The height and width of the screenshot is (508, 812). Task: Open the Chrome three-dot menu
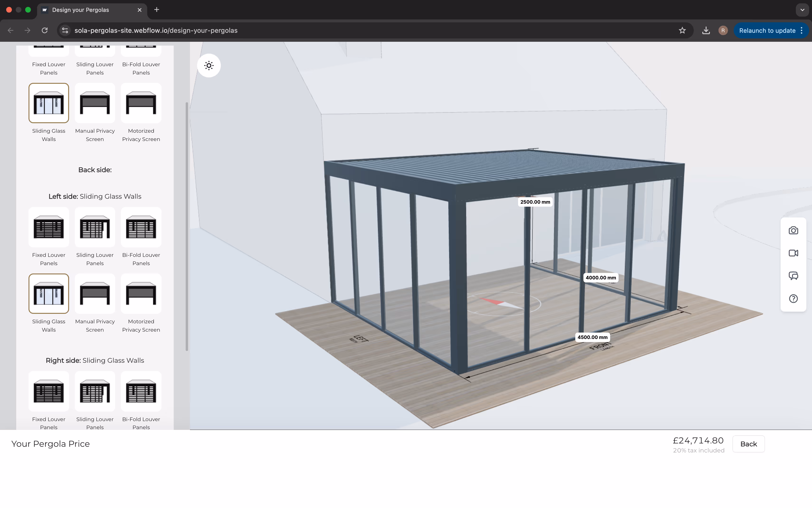tap(802, 31)
